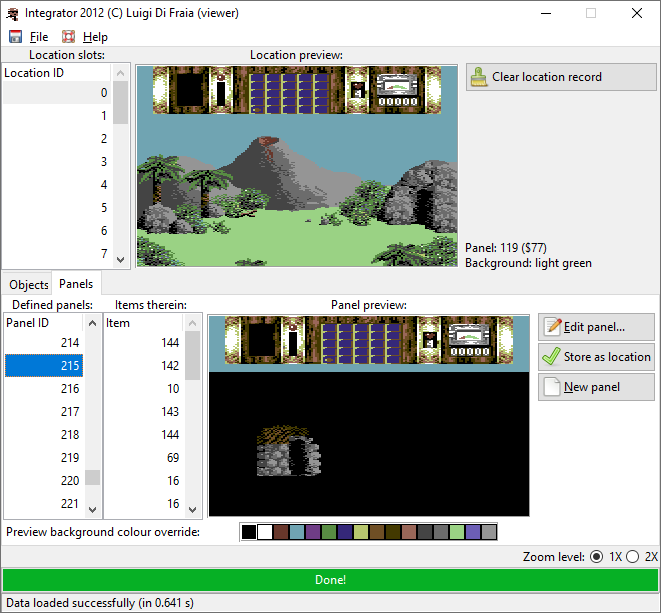Click the floppy disk icon beside File

coord(16,37)
